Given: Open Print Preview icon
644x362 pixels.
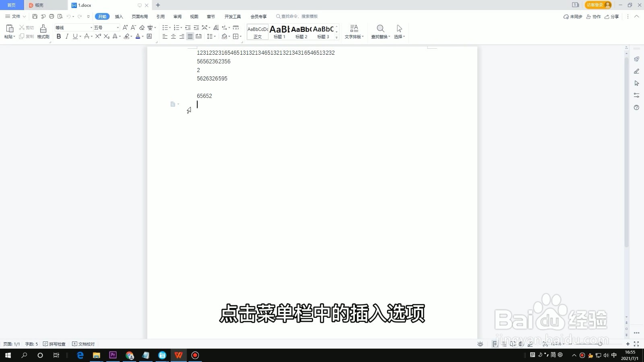Looking at the screenshot, I should coord(60,16).
